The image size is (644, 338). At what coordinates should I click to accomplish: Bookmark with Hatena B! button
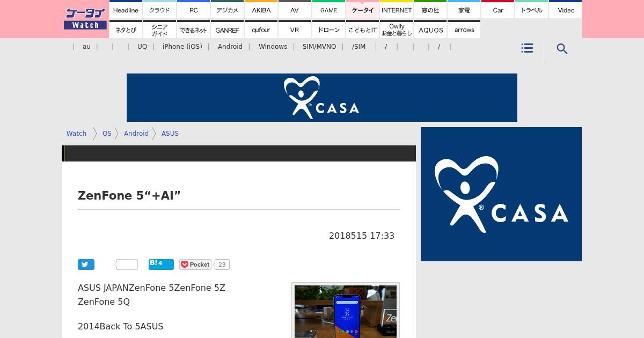[161, 264]
